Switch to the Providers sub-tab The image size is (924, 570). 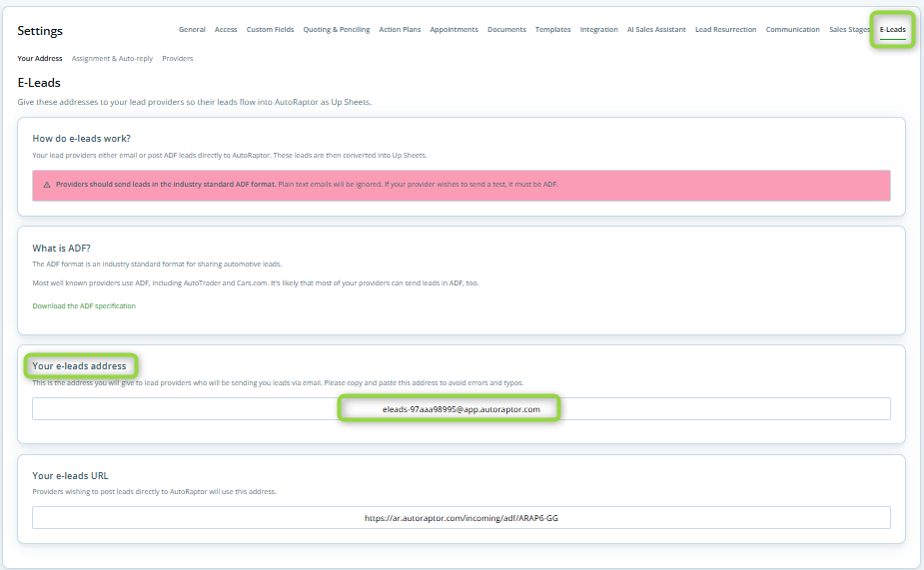178,58
